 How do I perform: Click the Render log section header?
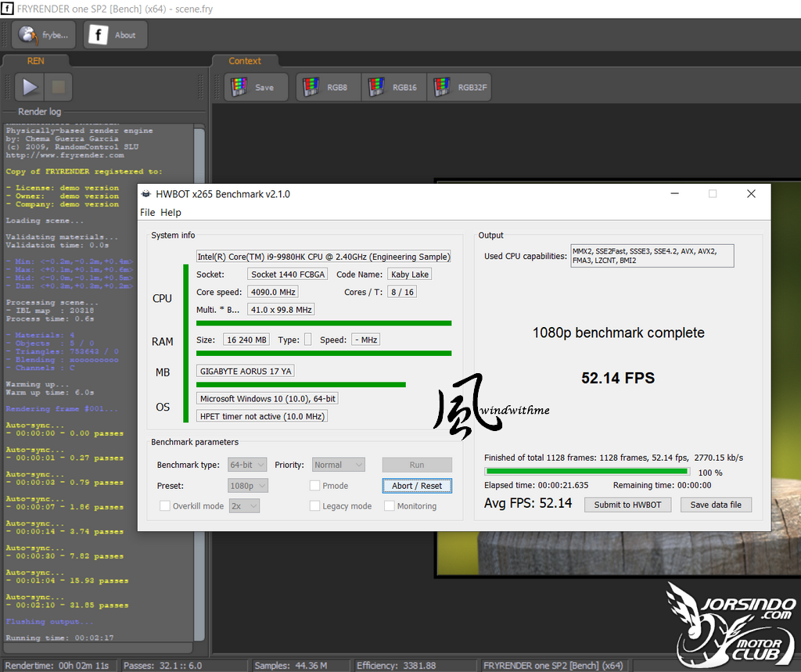pos(39,111)
